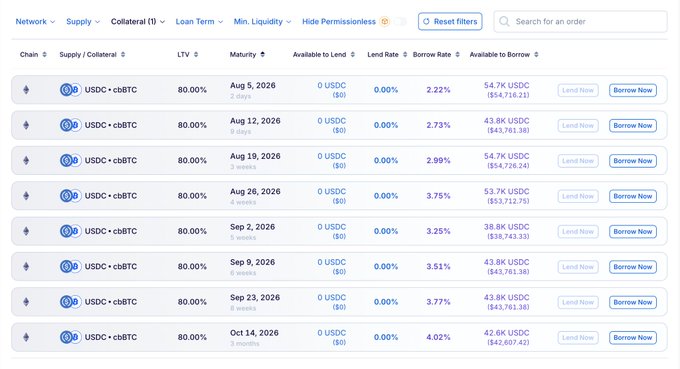Sort by LTV column arrows

196,55
